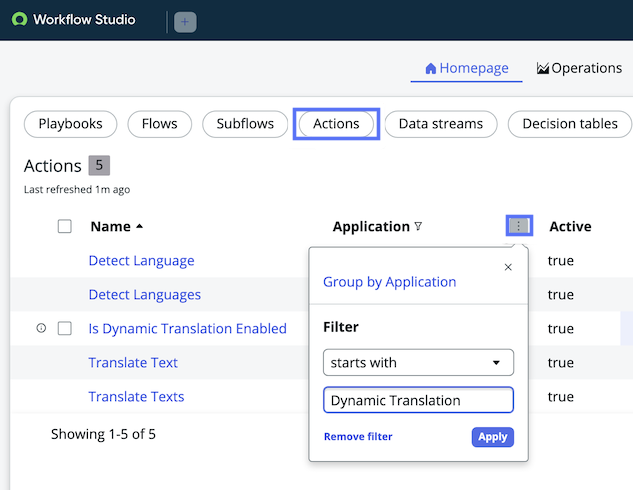Click the Name column sort arrow
This screenshot has height=490, width=633.
tap(139, 226)
